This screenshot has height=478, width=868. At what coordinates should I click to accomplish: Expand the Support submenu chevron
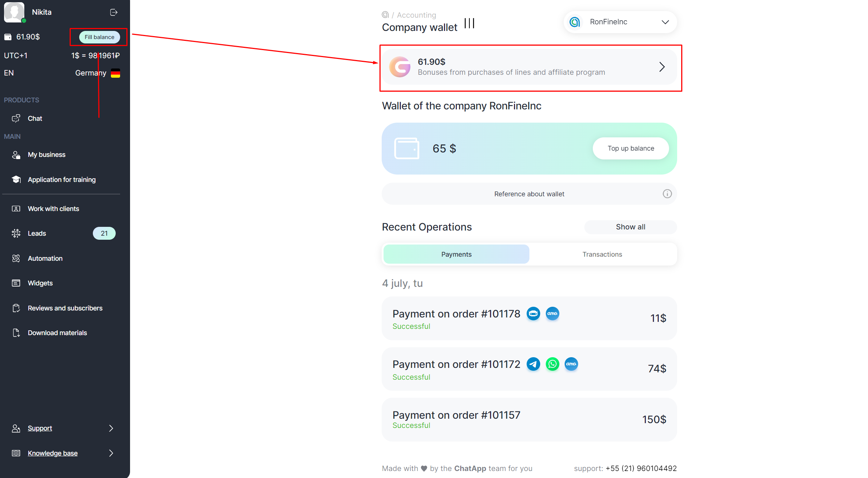(111, 428)
